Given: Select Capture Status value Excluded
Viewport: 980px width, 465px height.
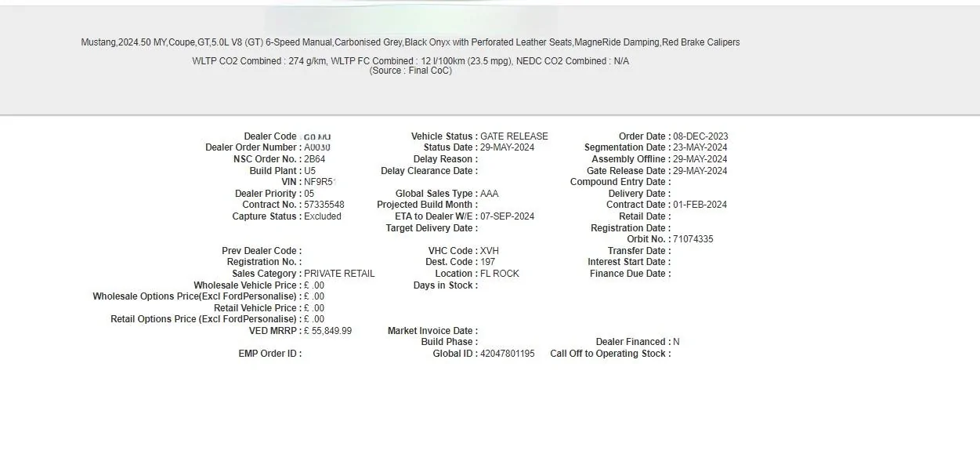Looking at the screenshot, I should click(323, 216).
